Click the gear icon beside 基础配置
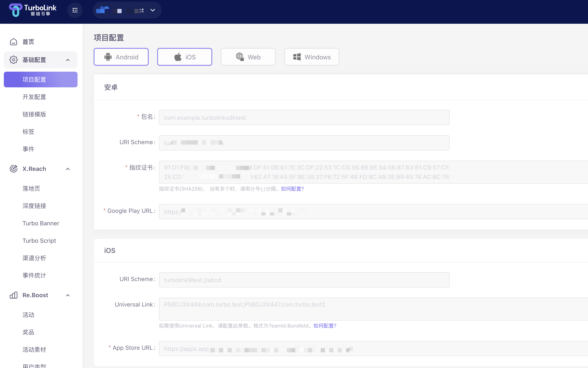 [x=14, y=60]
